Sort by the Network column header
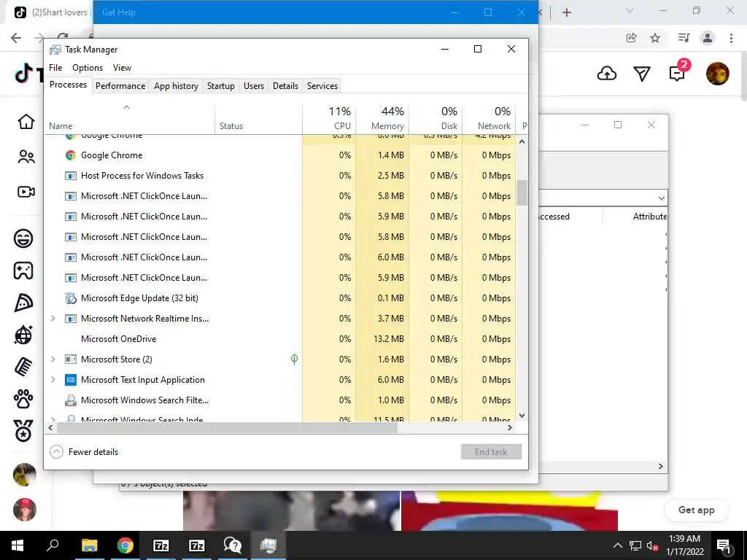The width and height of the screenshot is (747, 560). (x=489, y=119)
